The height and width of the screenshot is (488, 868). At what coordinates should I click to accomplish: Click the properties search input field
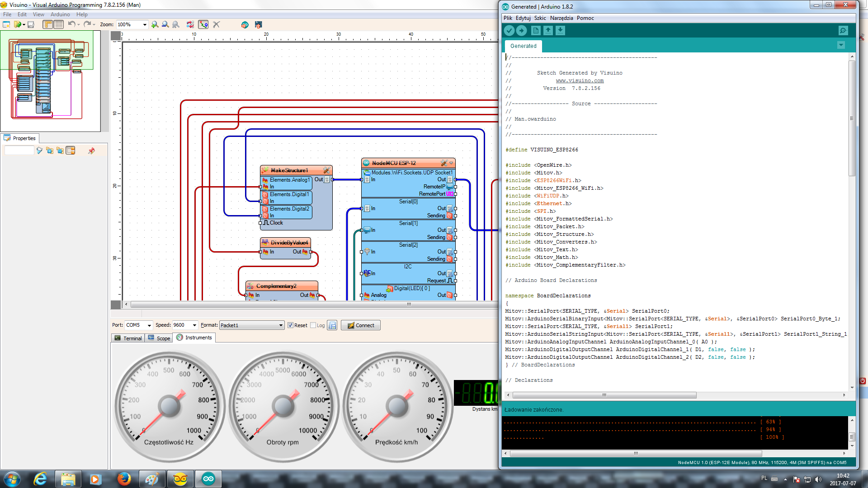pyautogui.click(x=19, y=150)
